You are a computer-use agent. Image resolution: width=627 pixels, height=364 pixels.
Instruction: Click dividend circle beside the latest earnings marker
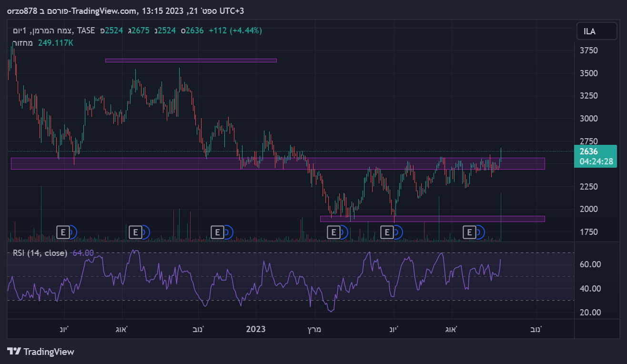point(479,233)
